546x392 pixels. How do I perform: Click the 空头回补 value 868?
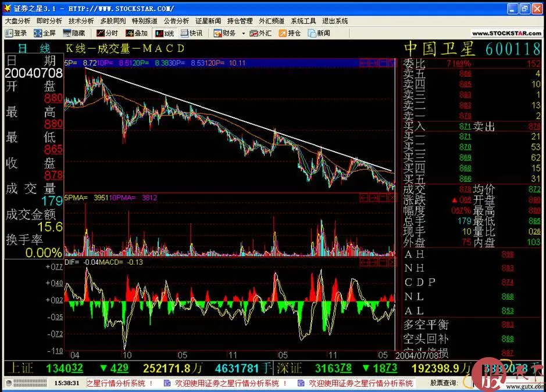pyautogui.click(x=508, y=339)
